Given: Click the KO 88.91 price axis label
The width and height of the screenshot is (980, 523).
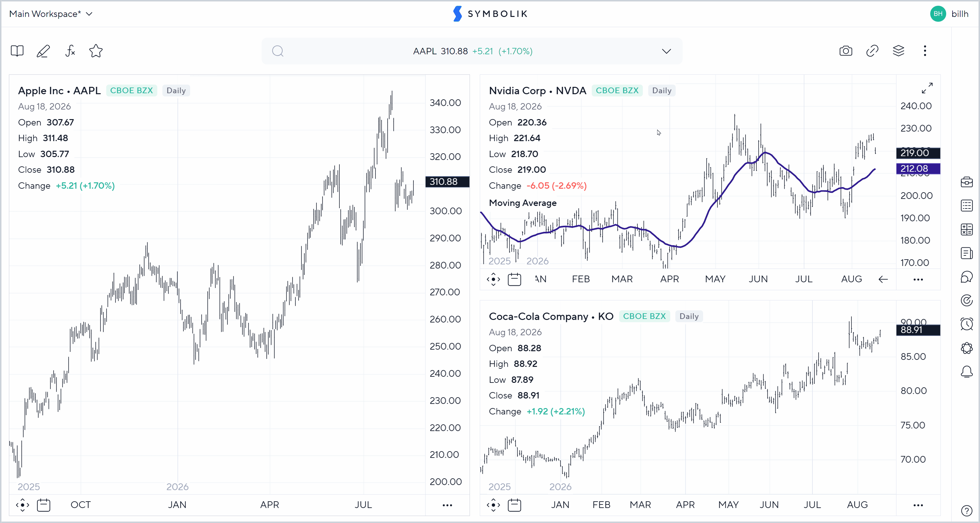Looking at the screenshot, I should [x=918, y=330].
